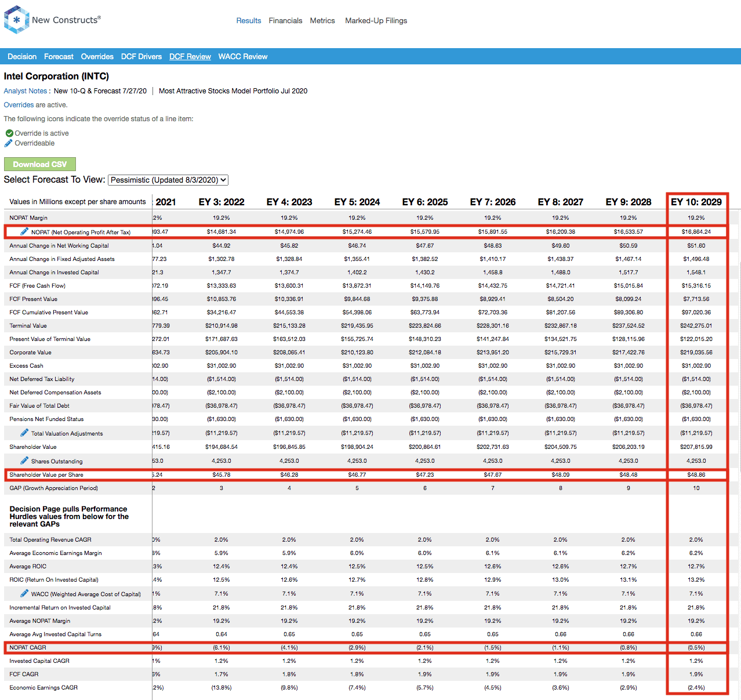This screenshot has width=741, height=700.
Task: Click the New Constructs logo
Action: [x=52, y=20]
